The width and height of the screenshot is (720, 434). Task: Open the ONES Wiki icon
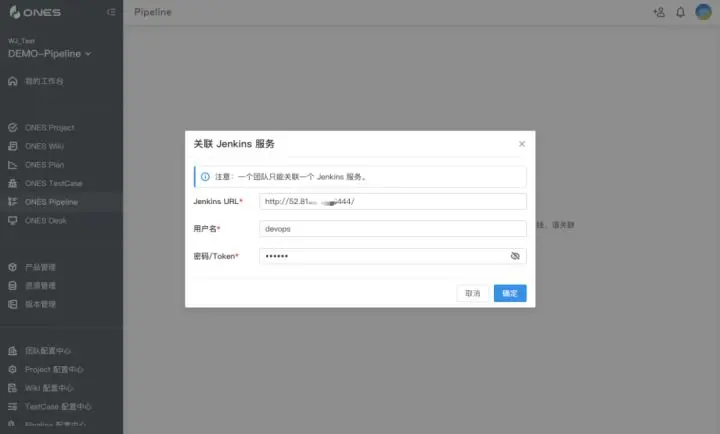(x=12, y=146)
